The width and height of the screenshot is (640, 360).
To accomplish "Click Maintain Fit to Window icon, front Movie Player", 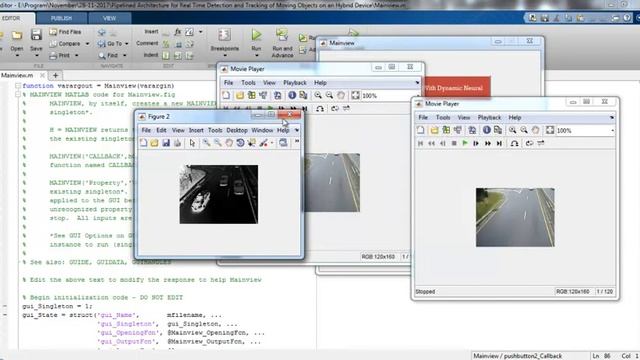I will click(550, 130).
